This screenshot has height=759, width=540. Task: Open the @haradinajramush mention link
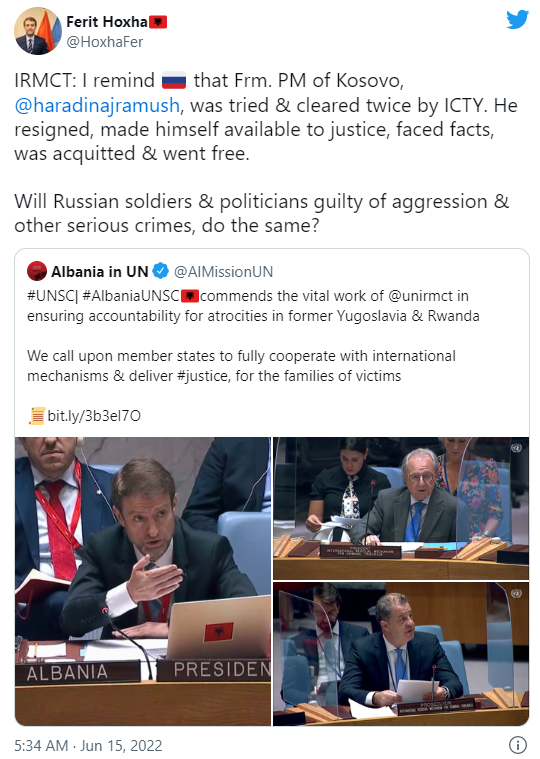97,105
